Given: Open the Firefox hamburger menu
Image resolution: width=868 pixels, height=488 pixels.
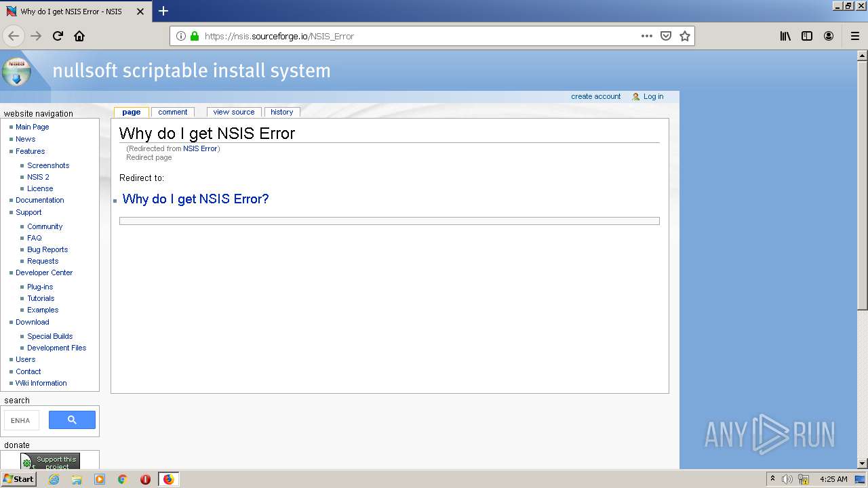Looking at the screenshot, I should (855, 36).
